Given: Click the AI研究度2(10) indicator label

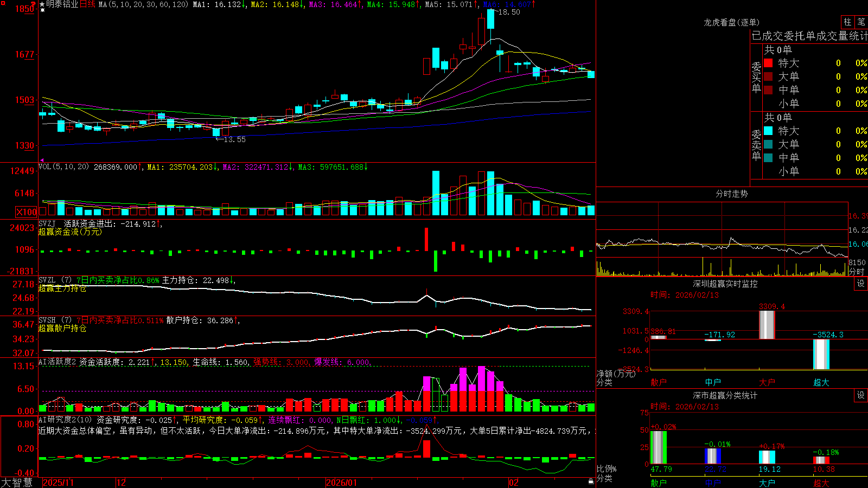Looking at the screenshot, I should [65, 420].
